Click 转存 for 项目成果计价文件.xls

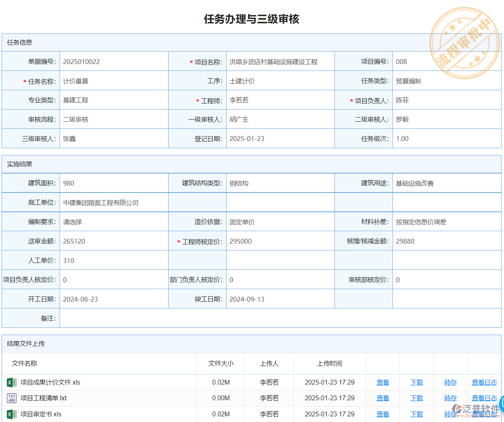[450, 383]
